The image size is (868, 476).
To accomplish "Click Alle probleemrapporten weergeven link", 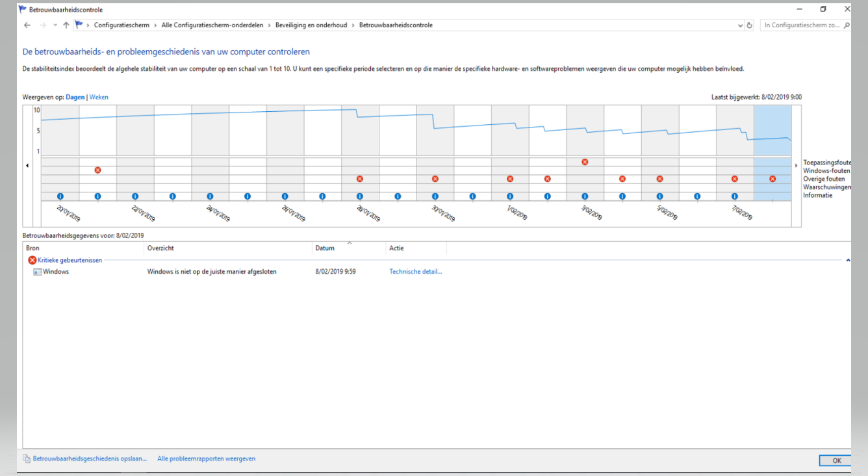I will (206, 458).
